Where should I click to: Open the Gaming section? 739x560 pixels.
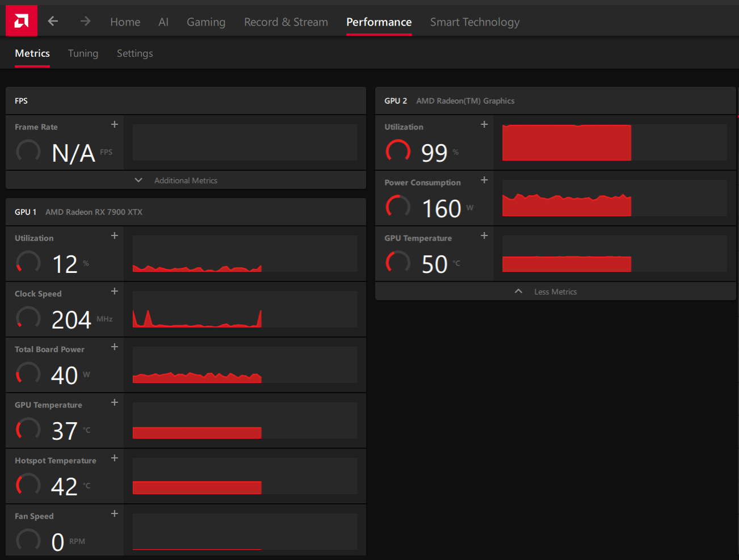(206, 22)
